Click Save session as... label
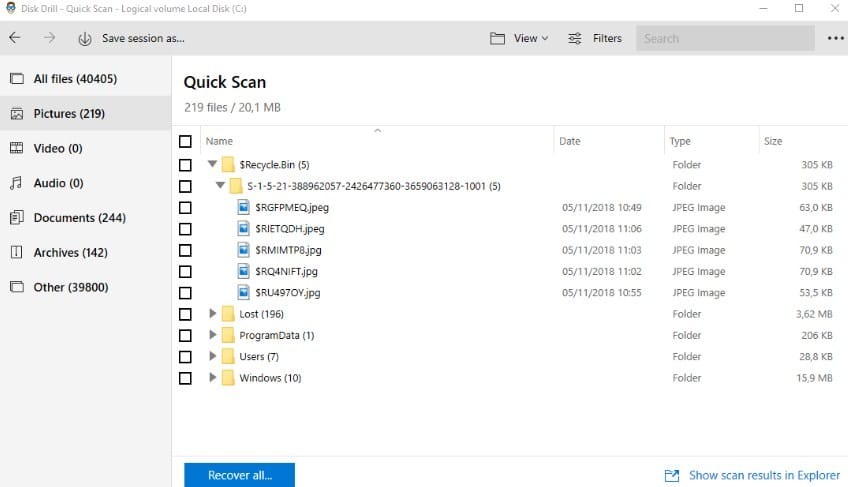The width and height of the screenshot is (848, 487). (143, 38)
